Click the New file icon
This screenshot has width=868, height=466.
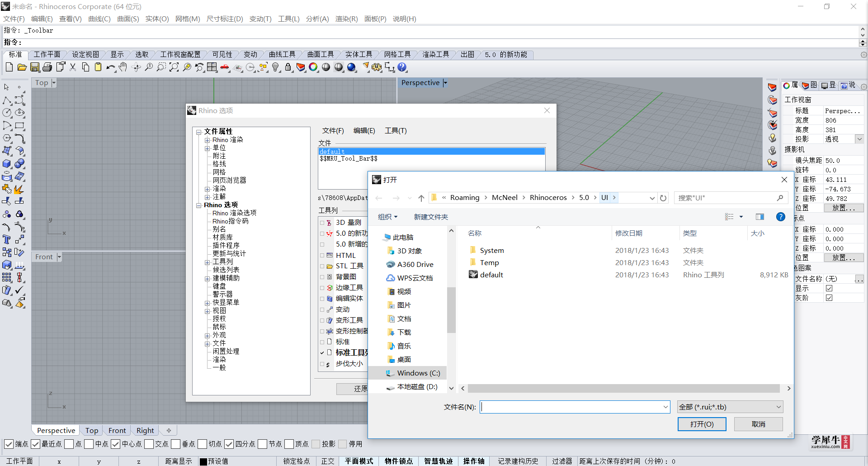pos(9,67)
